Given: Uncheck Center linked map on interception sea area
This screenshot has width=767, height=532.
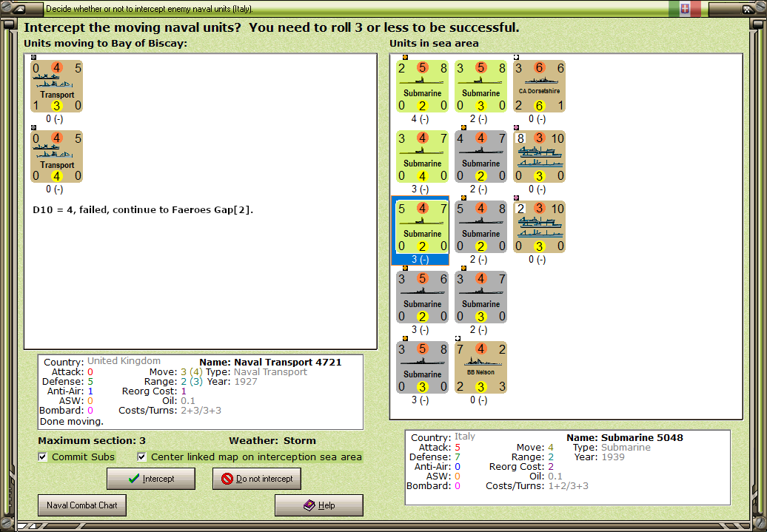Looking at the screenshot, I should coord(142,457).
